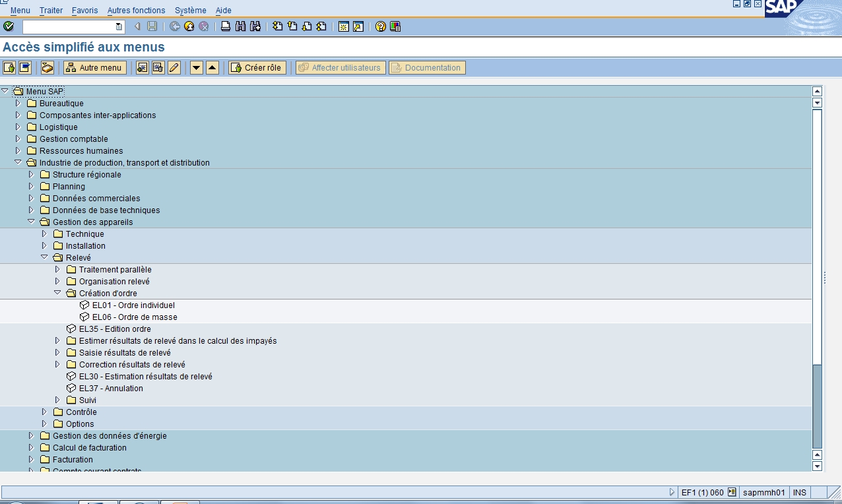Select EL35 - Edition ordre transaction
Viewport: 842px width, 504px height.
tap(115, 329)
